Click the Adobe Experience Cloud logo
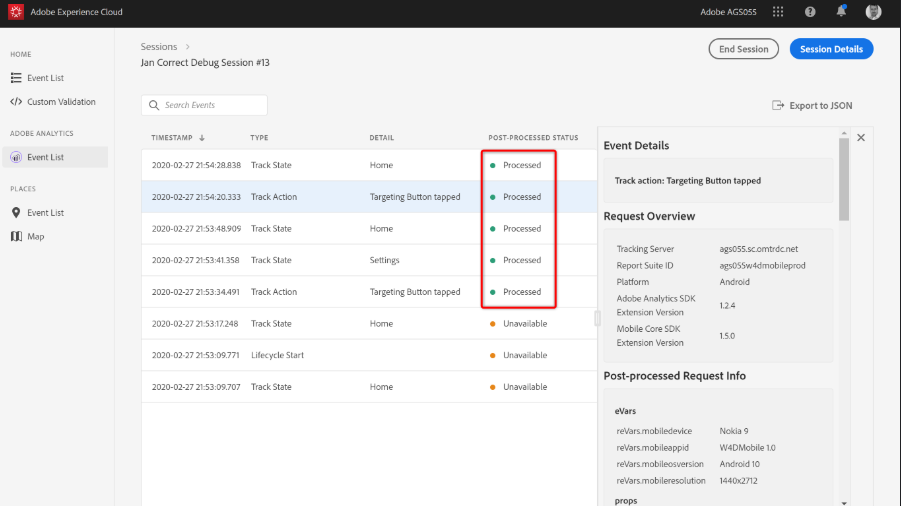This screenshot has width=901, height=506. (16, 11)
